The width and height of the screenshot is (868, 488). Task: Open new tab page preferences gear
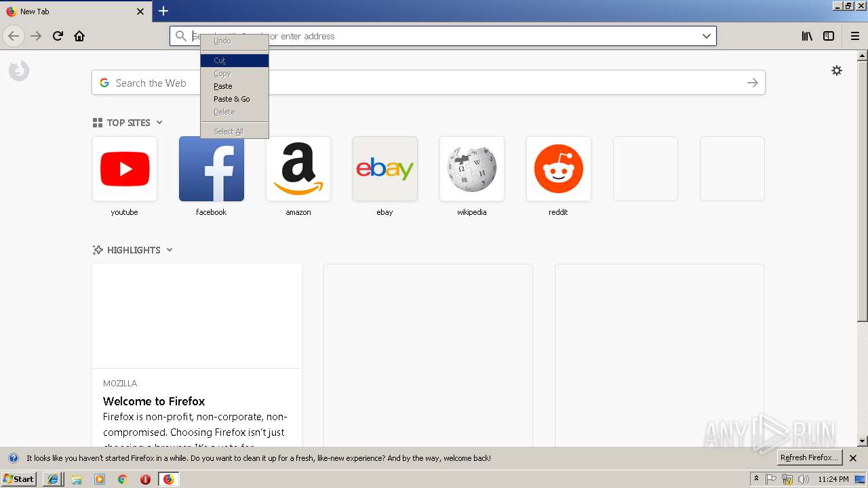tap(837, 70)
